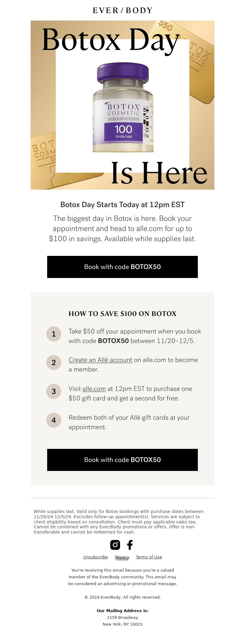Click the Botox Cosmetic vial image
Screen dimensions: 245x644
pyautogui.click(x=123, y=107)
